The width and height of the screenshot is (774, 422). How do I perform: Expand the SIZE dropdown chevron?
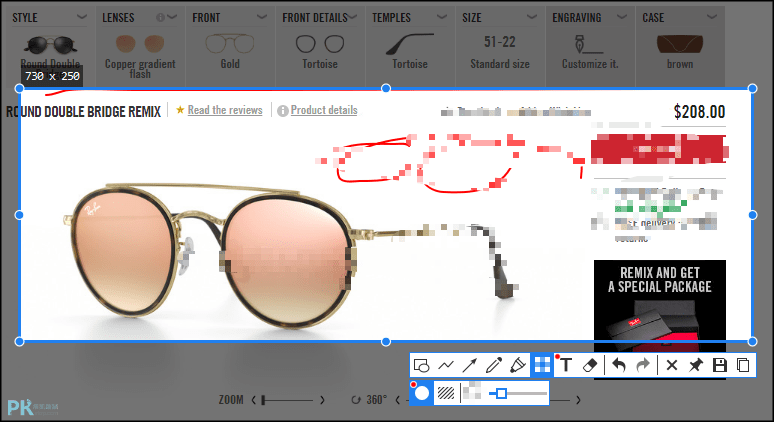point(532,17)
